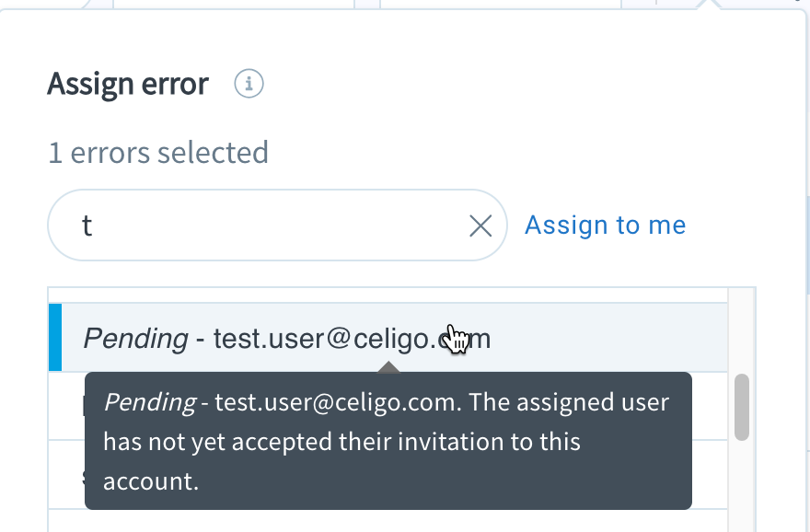Screen dimensions: 810x532
Task: Focus the user search input containing 't'
Action: [277, 226]
